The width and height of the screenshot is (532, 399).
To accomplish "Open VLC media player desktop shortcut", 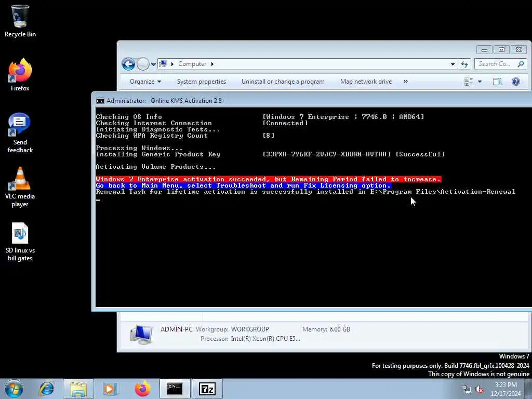I will click(20, 187).
